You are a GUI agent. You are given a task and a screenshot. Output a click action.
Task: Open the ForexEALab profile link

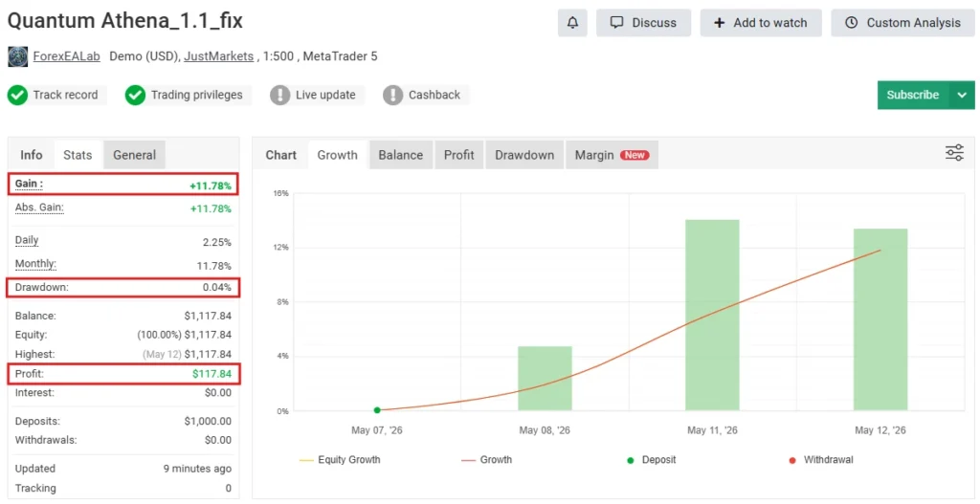tap(67, 56)
